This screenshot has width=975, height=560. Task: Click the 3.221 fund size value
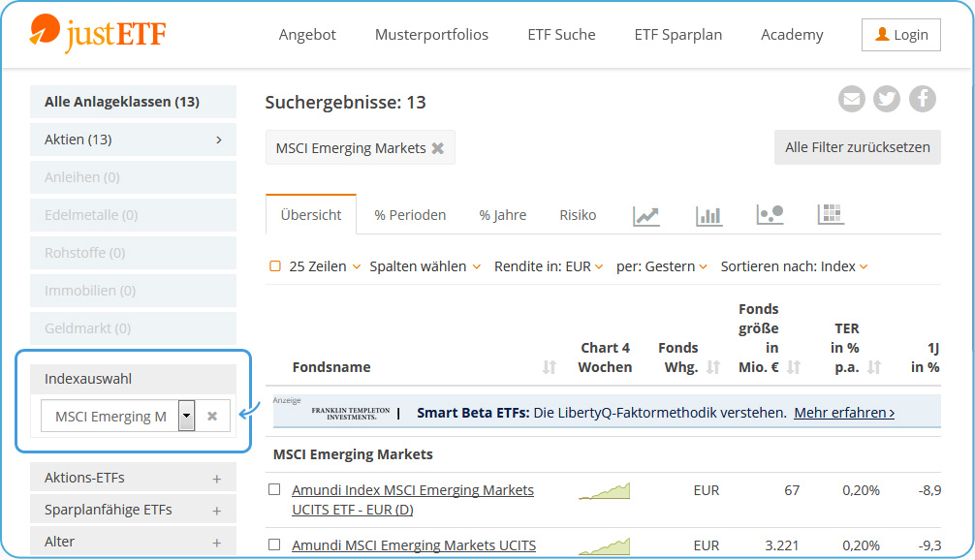coord(781,545)
